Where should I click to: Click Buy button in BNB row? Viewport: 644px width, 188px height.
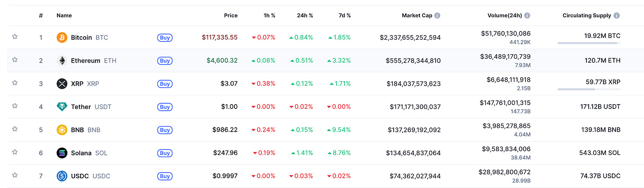click(x=165, y=130)
